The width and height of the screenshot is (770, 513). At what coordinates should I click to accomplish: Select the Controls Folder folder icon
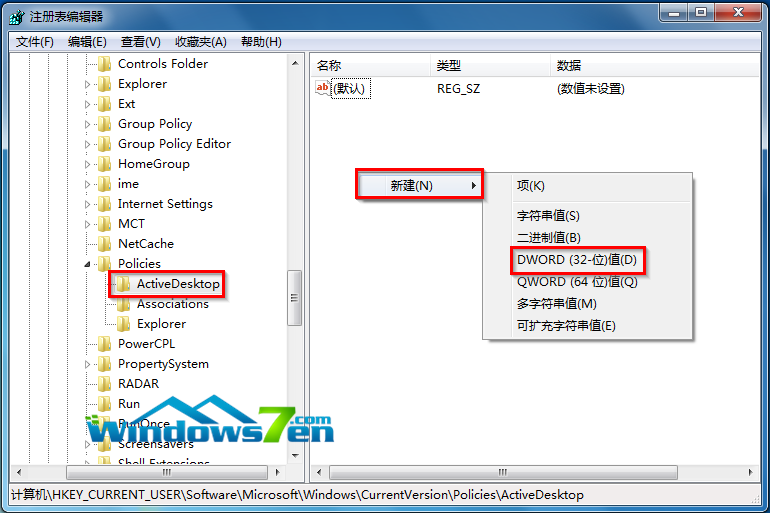tap(104, 64)
